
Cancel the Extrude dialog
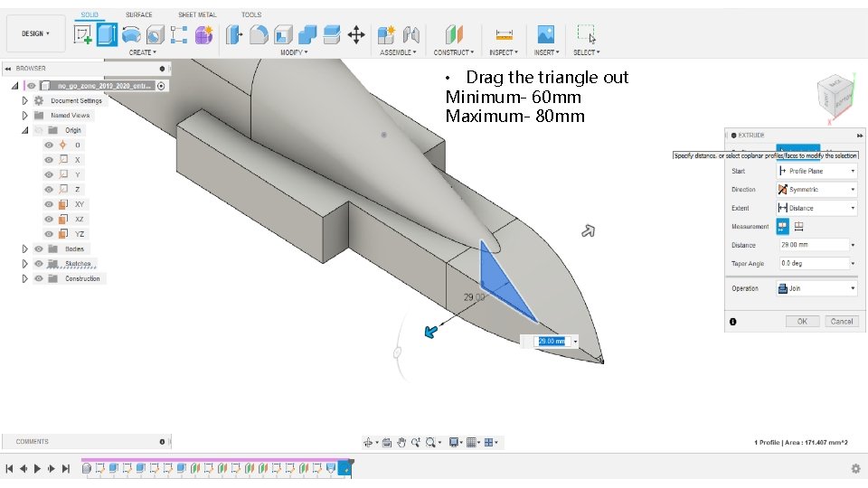coord(842,322)
